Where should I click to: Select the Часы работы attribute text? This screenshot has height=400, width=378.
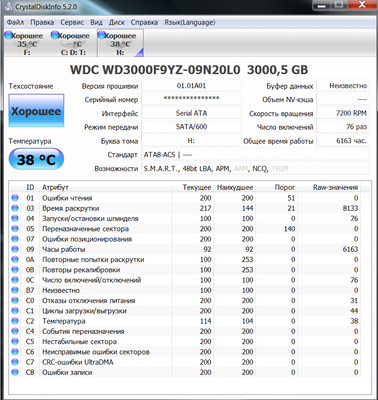[64, 249]
